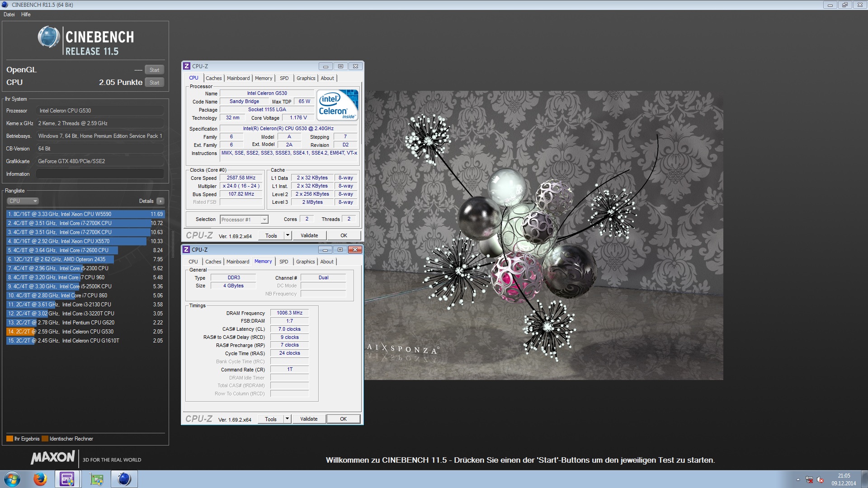The width and height of the screenshot is (868, 488).
Task: Select the Pentium G620 ranking row
Action: tap(85, 323)
